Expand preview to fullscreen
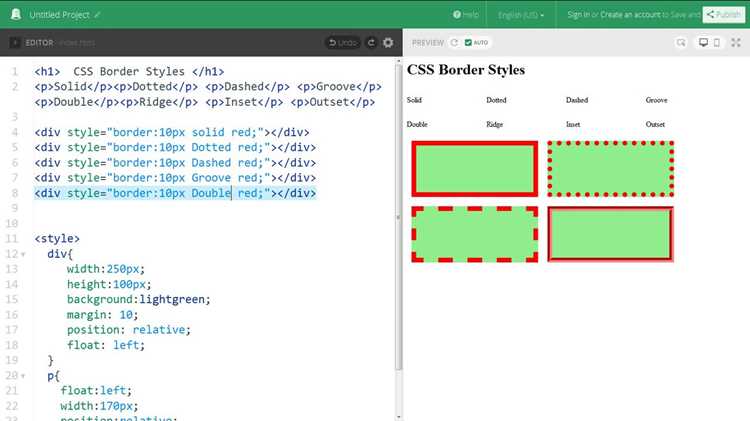 [x=736, y=43]
